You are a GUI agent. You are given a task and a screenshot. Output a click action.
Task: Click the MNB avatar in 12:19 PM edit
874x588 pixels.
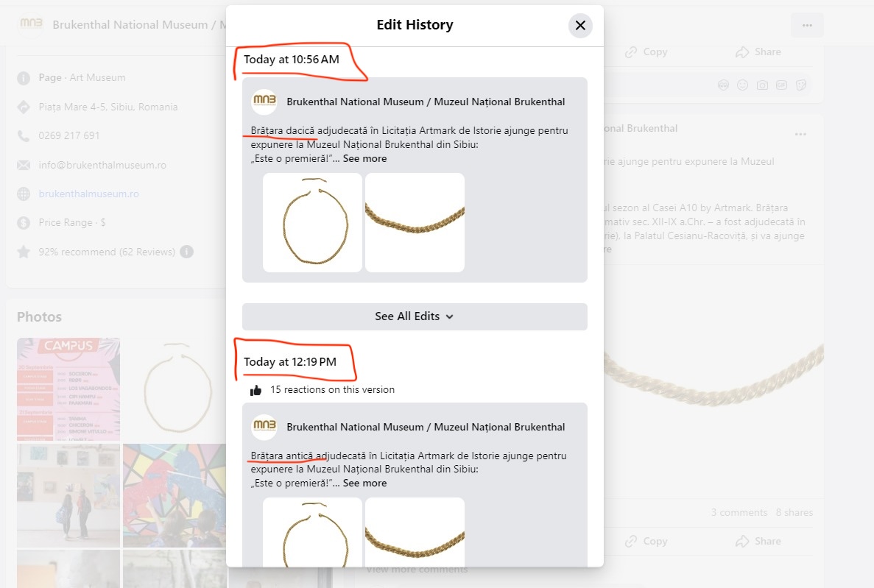click(264, 427)
